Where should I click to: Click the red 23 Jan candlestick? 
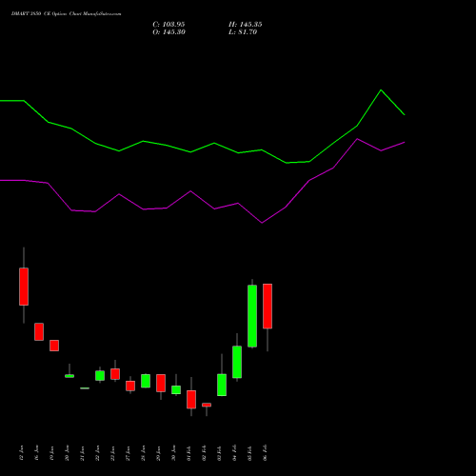coord(115,374)
